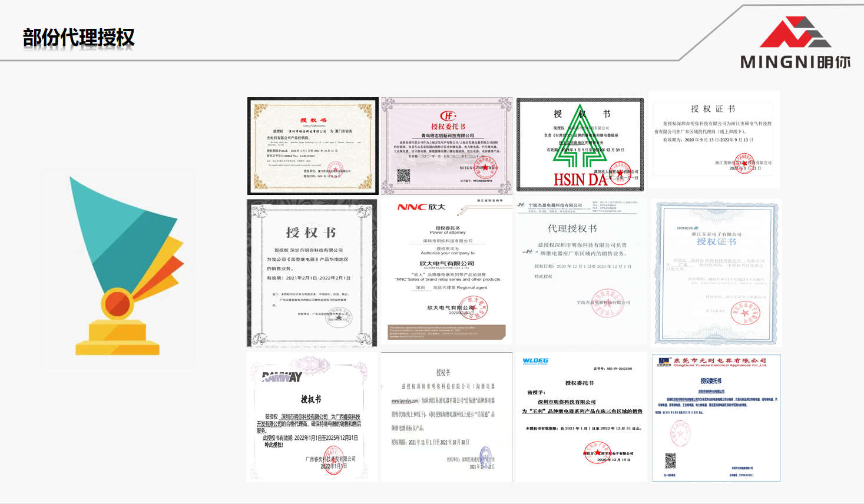Click the red HSIN DA text
Screen dimensions: 864x504
580,180
